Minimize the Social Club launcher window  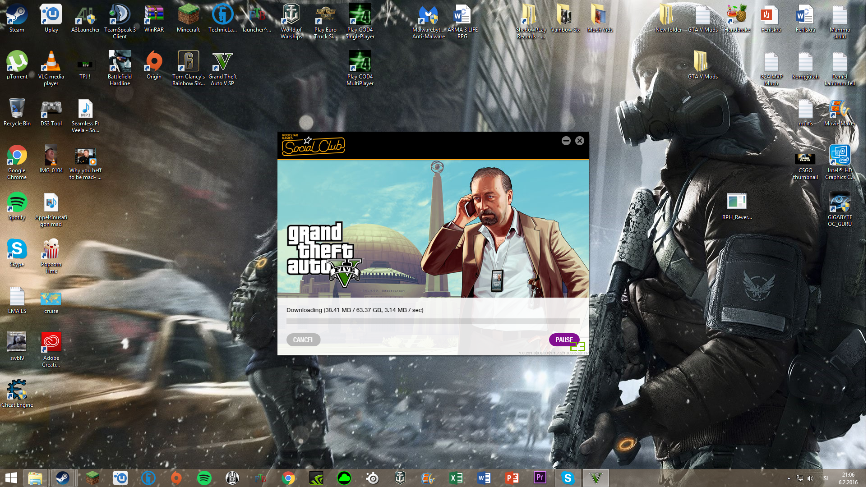pyautogui.click(x=566, y=141)
